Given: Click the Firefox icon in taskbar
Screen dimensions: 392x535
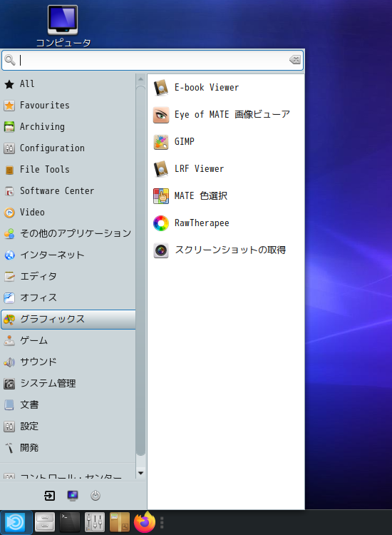Looking at the screenshot, I should 145,522.
